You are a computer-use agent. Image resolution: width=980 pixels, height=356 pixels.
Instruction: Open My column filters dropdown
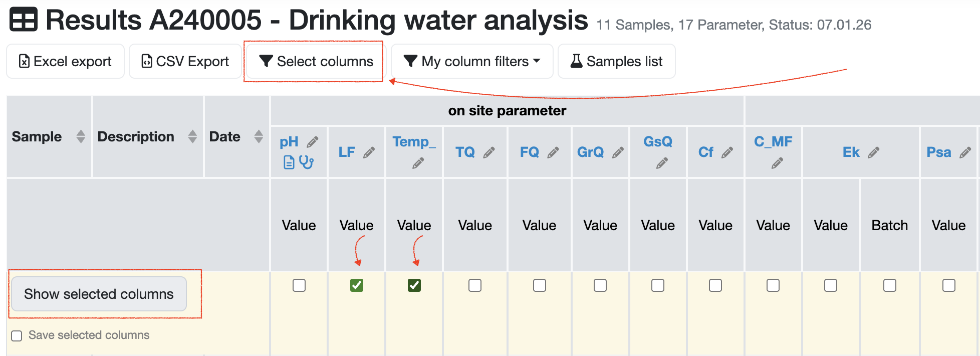[472, 61]
